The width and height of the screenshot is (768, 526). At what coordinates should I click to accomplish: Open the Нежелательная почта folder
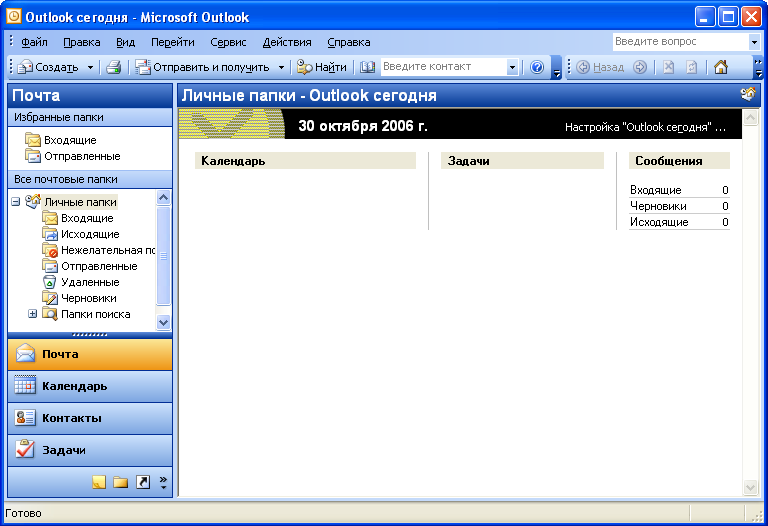[x=98, y=250]
